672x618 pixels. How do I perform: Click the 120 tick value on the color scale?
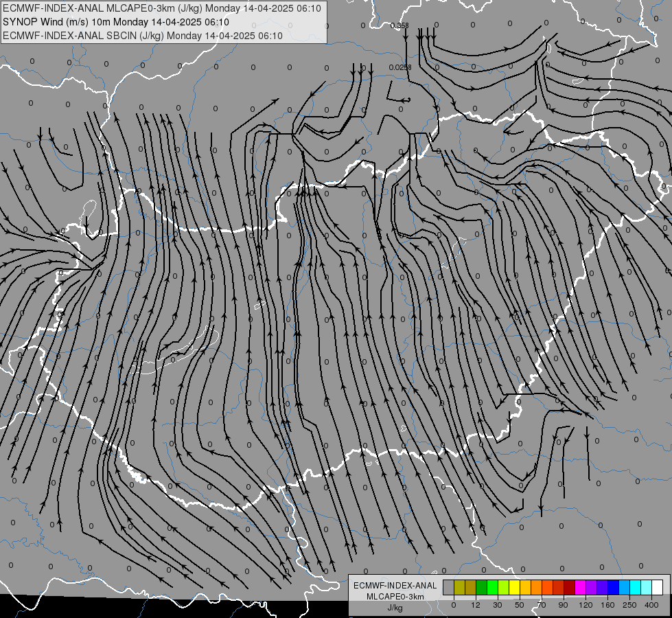(586, 605)
